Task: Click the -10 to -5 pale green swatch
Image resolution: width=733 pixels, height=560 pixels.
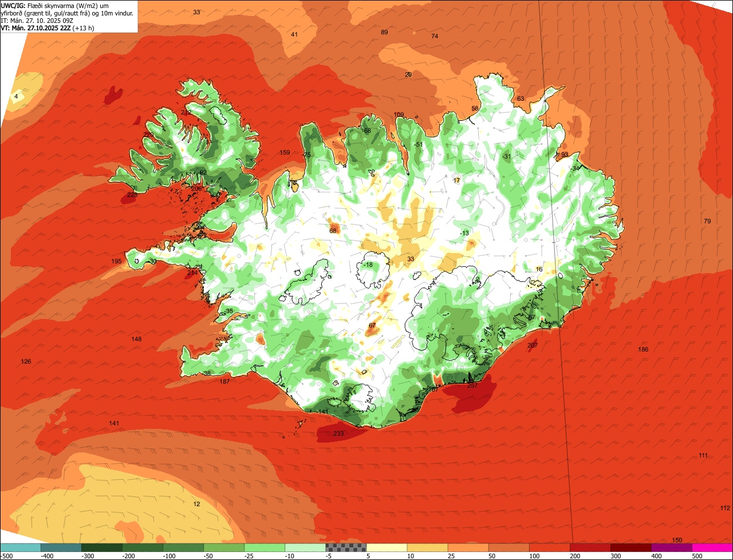Action: pyautogui.click(x=305, y=547)
